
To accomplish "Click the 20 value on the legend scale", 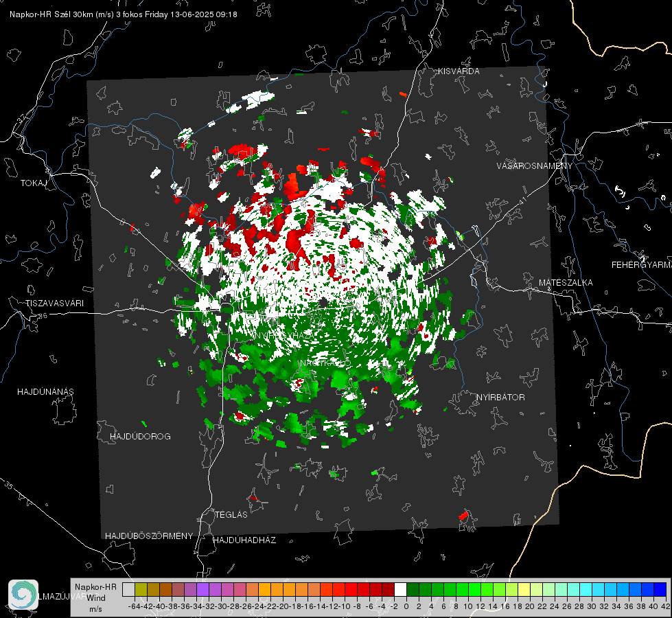I will pos(530,606).
